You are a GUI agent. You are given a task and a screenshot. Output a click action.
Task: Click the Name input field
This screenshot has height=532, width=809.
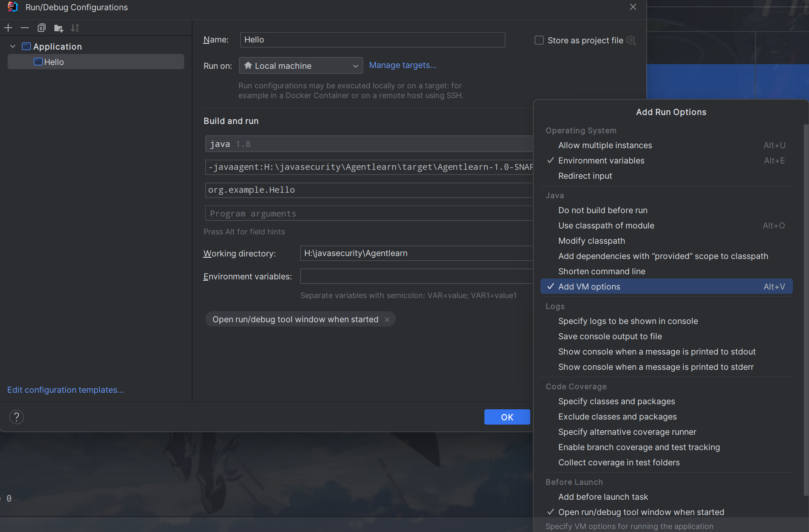pos(373,39)
